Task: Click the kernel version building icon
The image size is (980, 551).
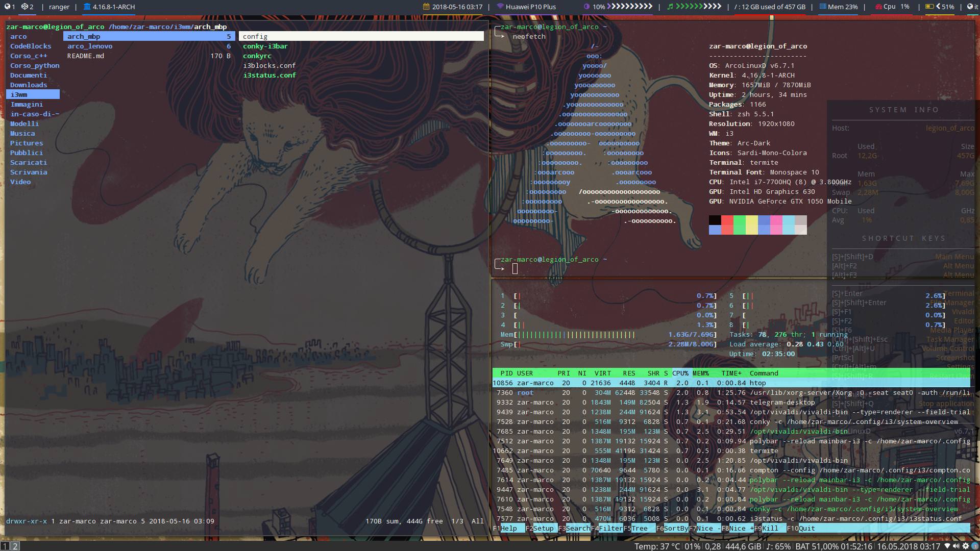Action: click(x=87, y=7)
